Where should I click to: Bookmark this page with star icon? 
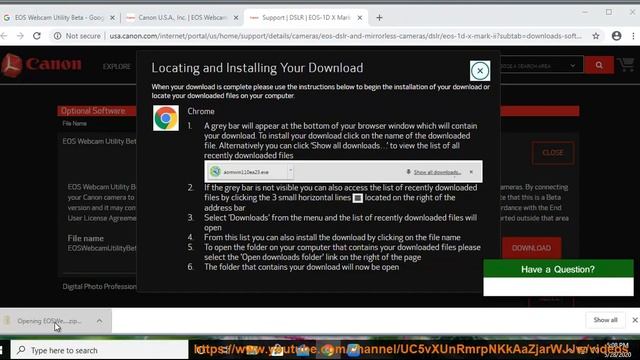(596, 36)
